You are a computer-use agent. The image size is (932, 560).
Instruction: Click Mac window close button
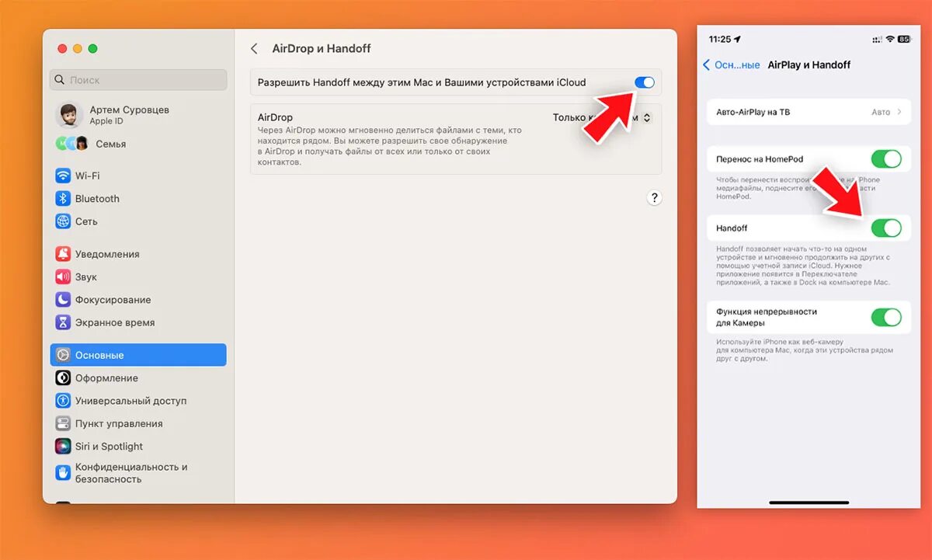point(63,48)
